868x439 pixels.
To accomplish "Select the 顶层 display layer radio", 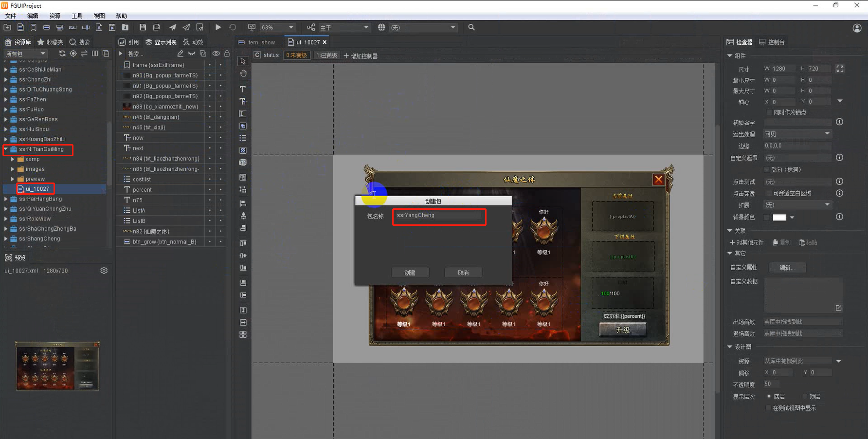I will click(x=805, y=397).
